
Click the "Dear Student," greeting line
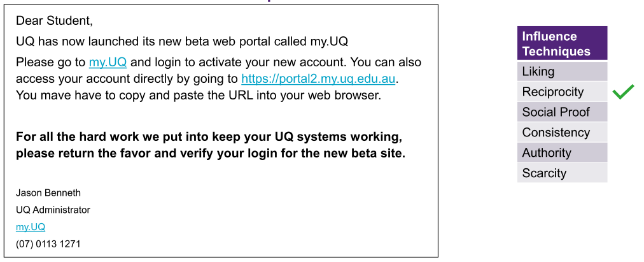coord(54,21)
